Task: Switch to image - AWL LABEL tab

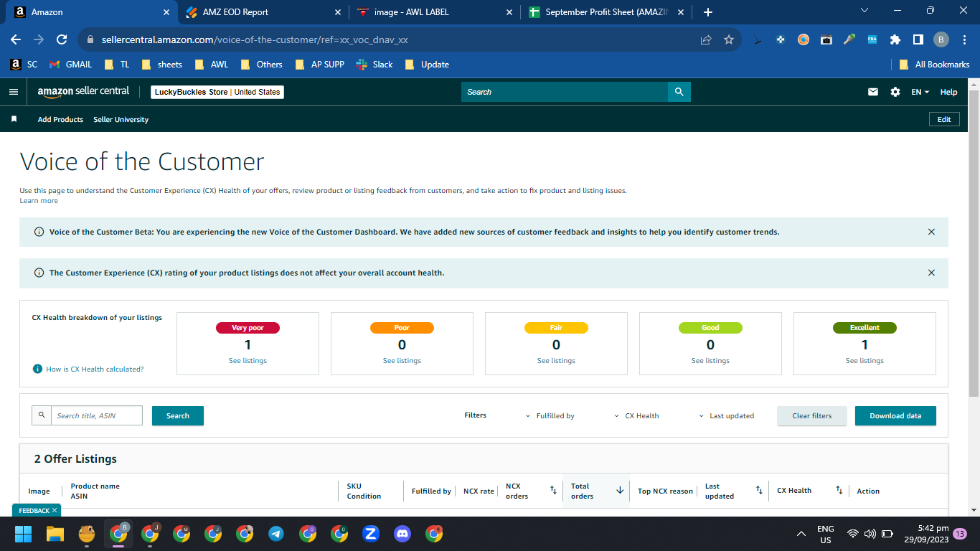Action: (434, 12)
